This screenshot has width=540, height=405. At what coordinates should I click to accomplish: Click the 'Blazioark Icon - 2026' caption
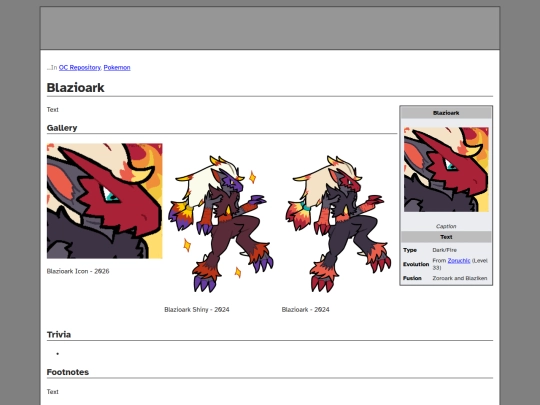pos(78,271)
